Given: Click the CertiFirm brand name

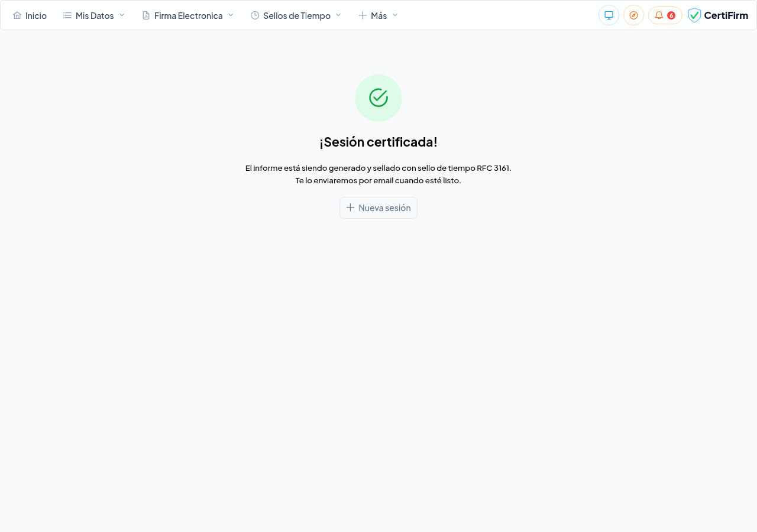Looking at the screenshot, I should click(x=726, y=15).
